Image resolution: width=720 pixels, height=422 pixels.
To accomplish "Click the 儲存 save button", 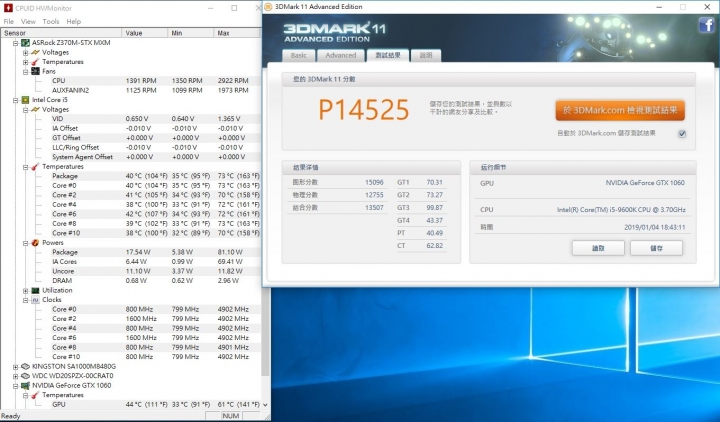I will (656, 248).
